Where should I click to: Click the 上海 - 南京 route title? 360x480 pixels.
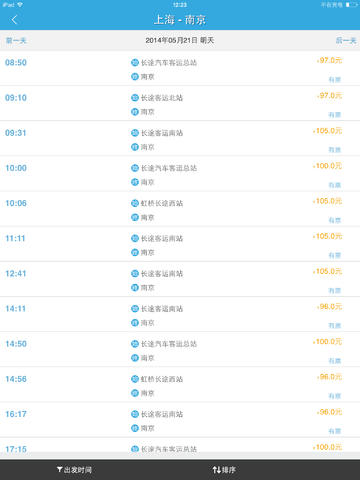pos(180,20)
